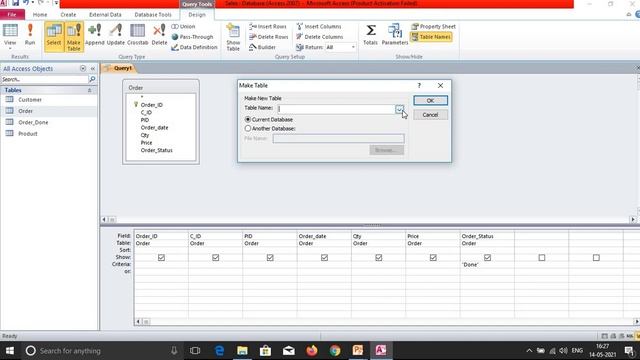Open Google Chrome from taskbar
This screenshot has width=640, height=360.
coord(335,351)
